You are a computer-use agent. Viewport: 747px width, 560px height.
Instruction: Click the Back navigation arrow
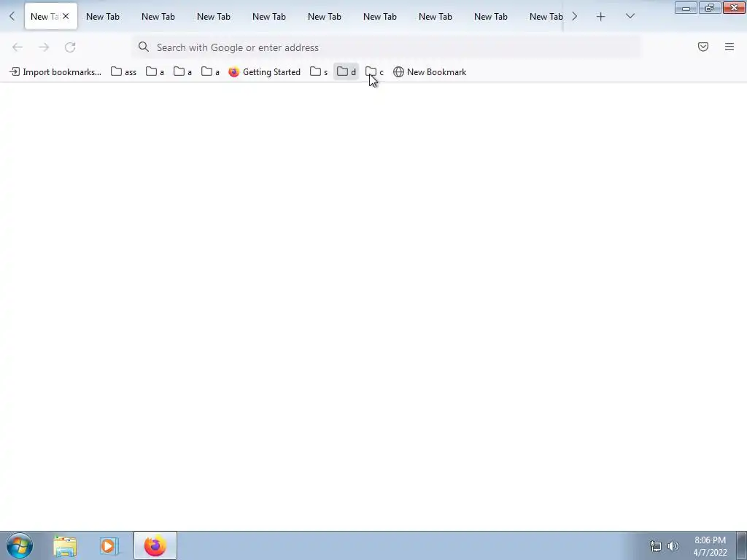pos(18,47)
